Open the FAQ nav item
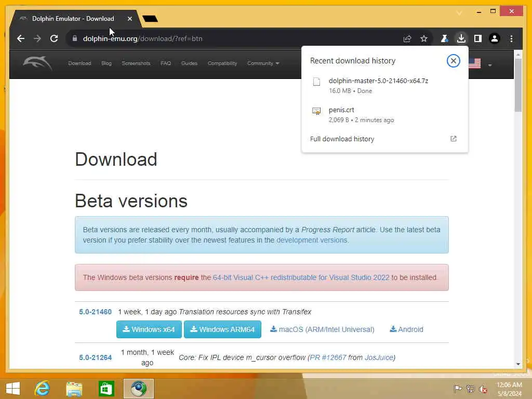This screenshot has width=532, height=399. [x=166, y=63]
